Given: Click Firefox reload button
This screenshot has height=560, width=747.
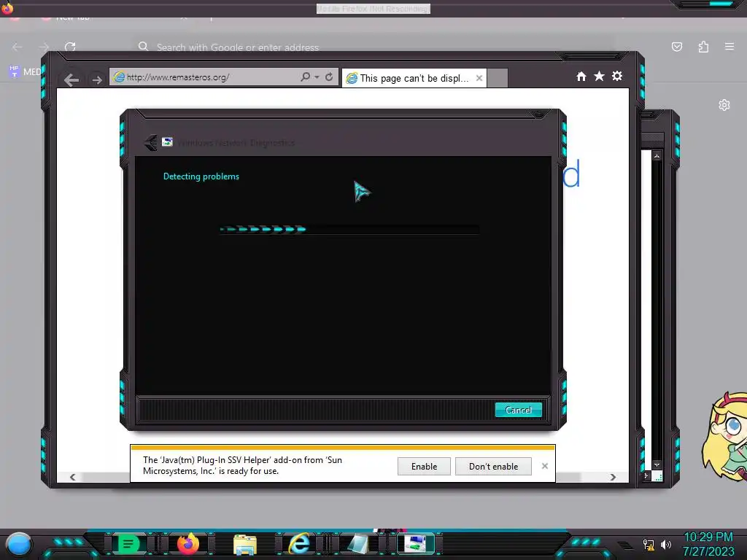Looking at the screenshot, I should (x=70, y=47).
